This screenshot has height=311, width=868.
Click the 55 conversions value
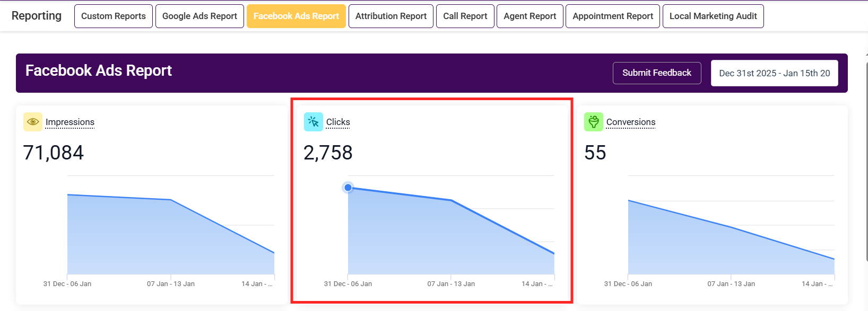[x=595, y=153]
